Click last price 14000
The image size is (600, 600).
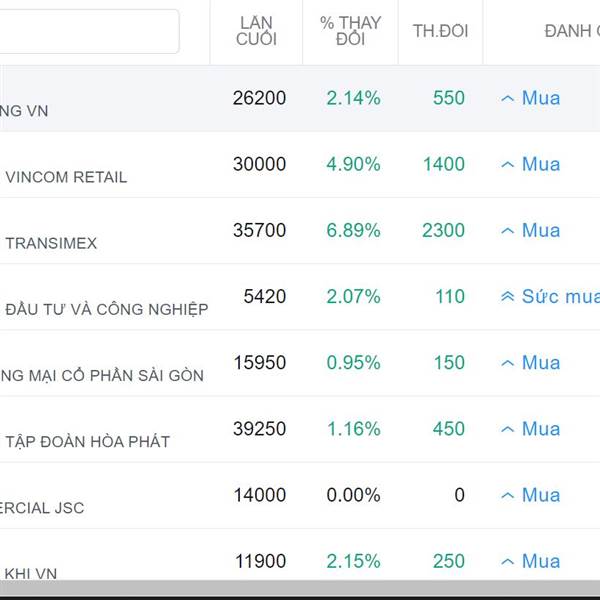[260, 495]
